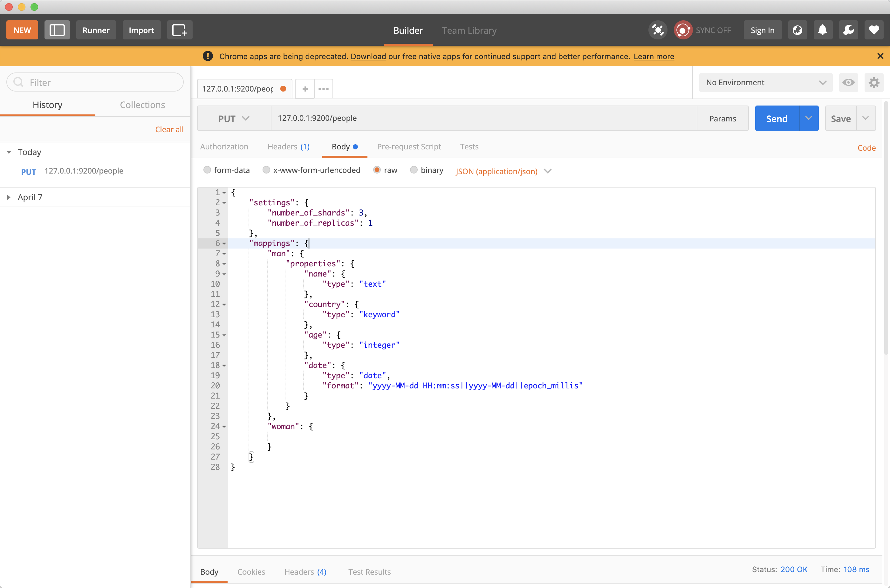This screenshot has width=890, height=588.
Task: Click the Clear all link
Action: click(169, 129)
